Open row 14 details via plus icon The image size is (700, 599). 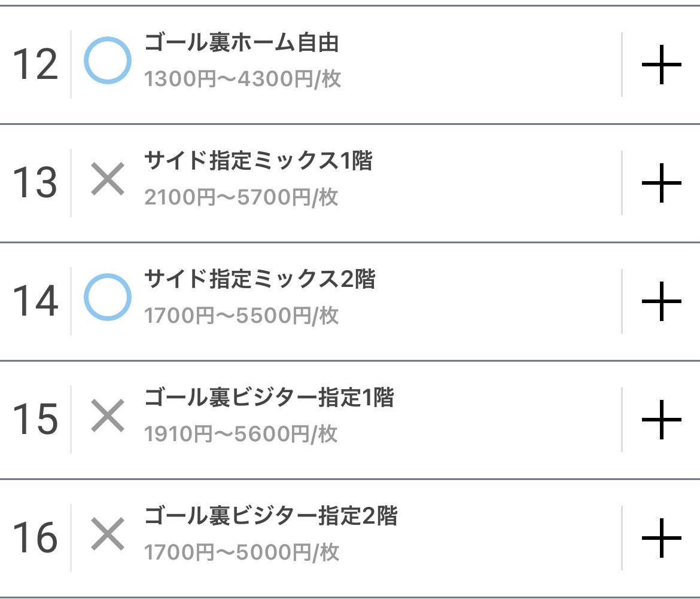661,301
